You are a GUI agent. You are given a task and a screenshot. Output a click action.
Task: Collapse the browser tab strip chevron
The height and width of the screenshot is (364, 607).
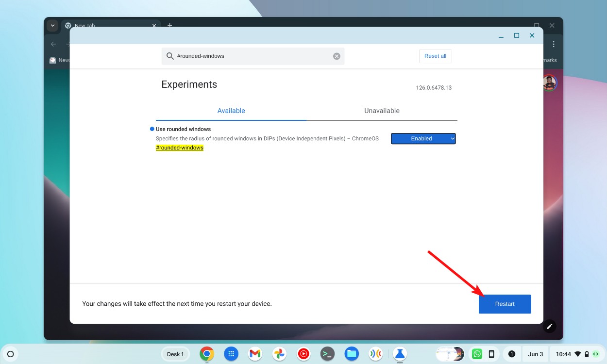pyautogui.click(x=52, y=25)
